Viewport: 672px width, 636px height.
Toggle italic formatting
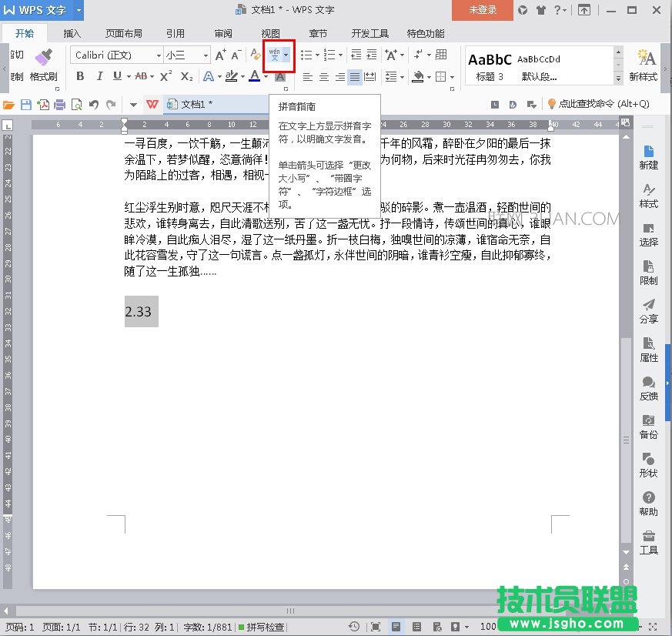tap(100, 76)
